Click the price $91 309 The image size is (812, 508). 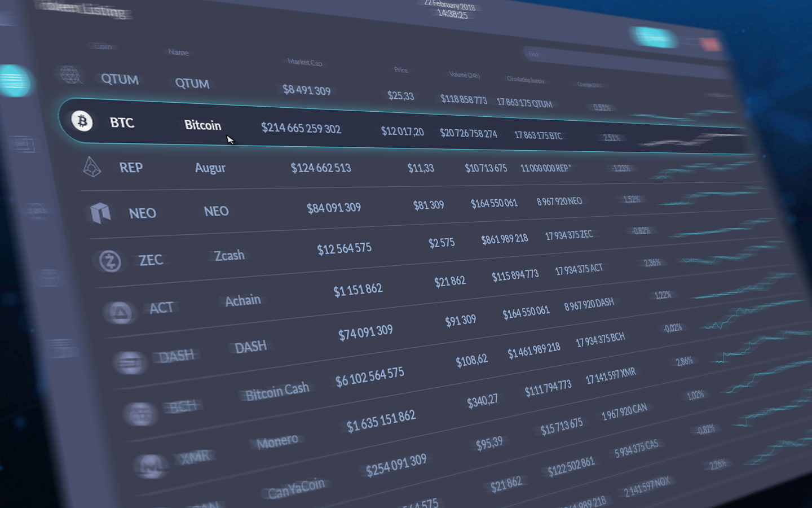[460, 321]
